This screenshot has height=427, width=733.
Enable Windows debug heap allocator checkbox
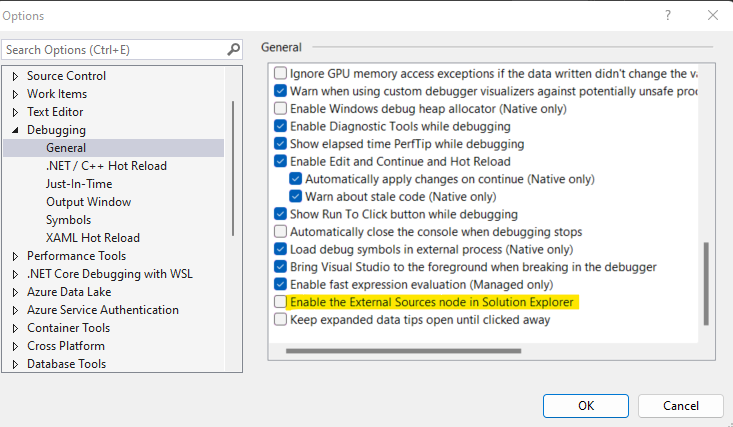click(280, 108)
